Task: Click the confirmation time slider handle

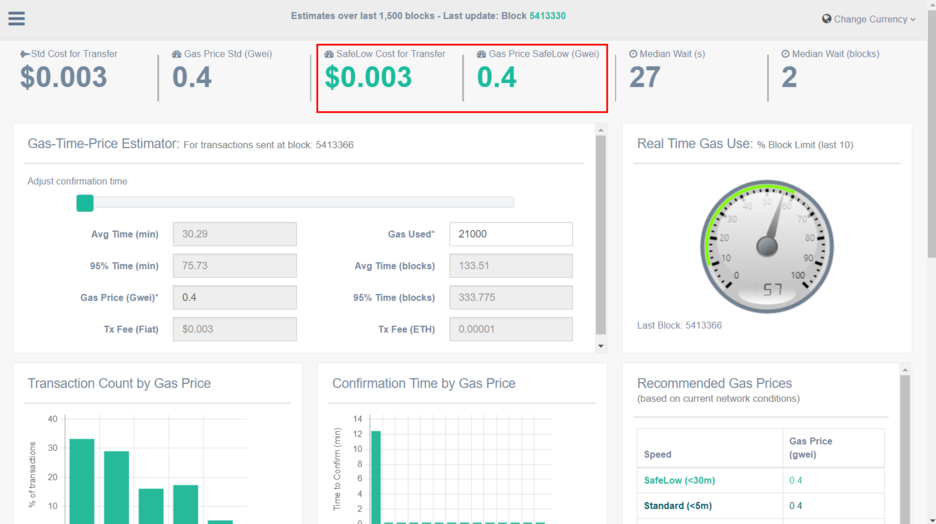Action: click(x=85, y=203)
